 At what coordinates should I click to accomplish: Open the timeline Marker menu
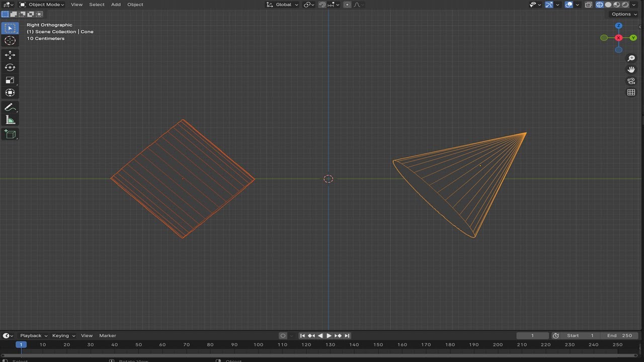point(107,335)
